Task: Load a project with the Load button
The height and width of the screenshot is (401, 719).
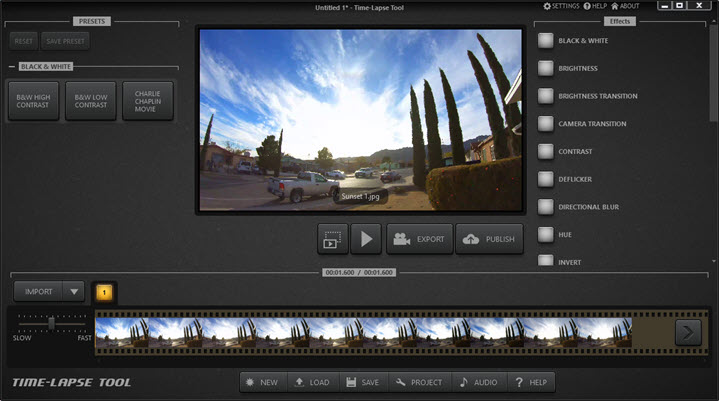Action: click(313, 382)
